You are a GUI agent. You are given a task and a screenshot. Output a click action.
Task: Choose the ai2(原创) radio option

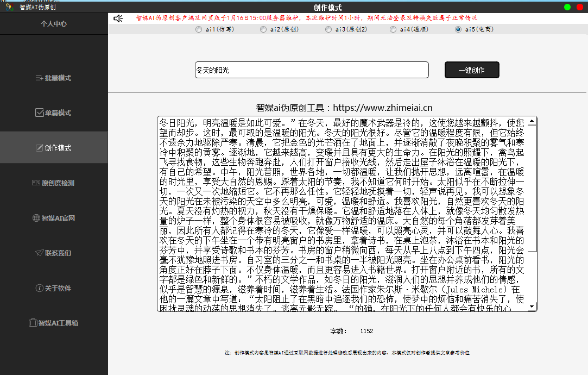pos(263,29)
